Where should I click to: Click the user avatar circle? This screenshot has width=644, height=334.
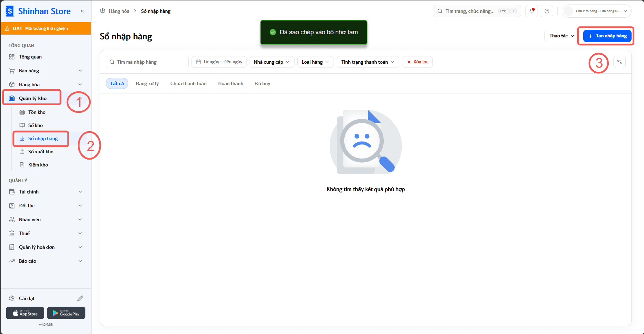point(568,11)
